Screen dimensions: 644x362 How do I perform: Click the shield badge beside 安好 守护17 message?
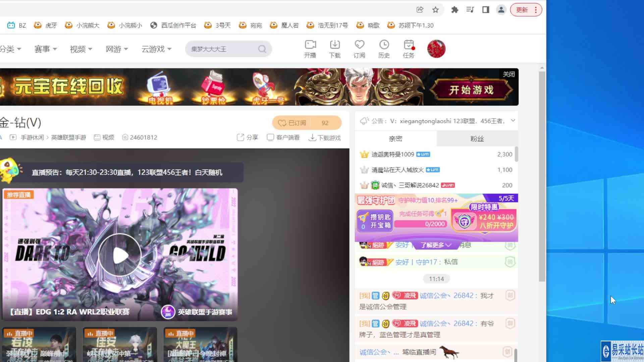510,262
